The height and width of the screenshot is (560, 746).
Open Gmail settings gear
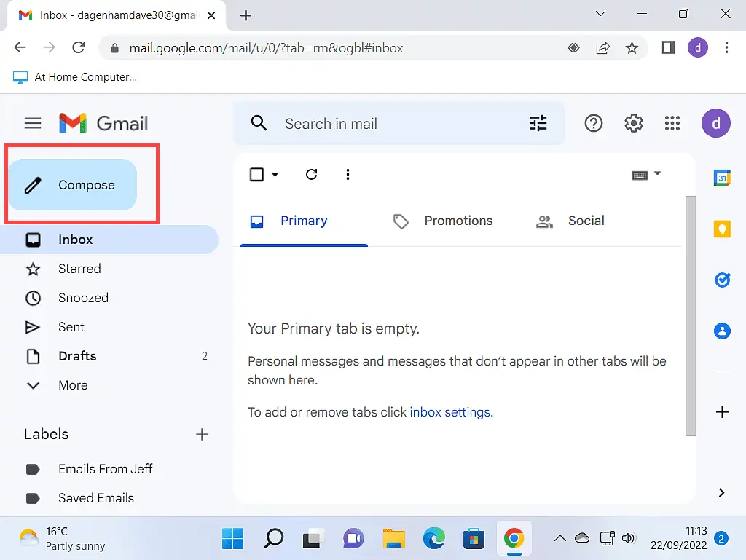click(633, 123)
